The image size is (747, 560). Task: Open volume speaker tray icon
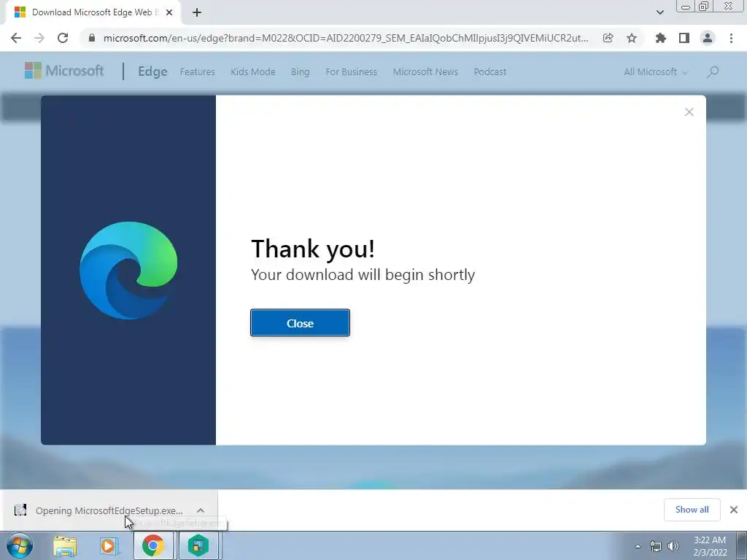point(673,546)
